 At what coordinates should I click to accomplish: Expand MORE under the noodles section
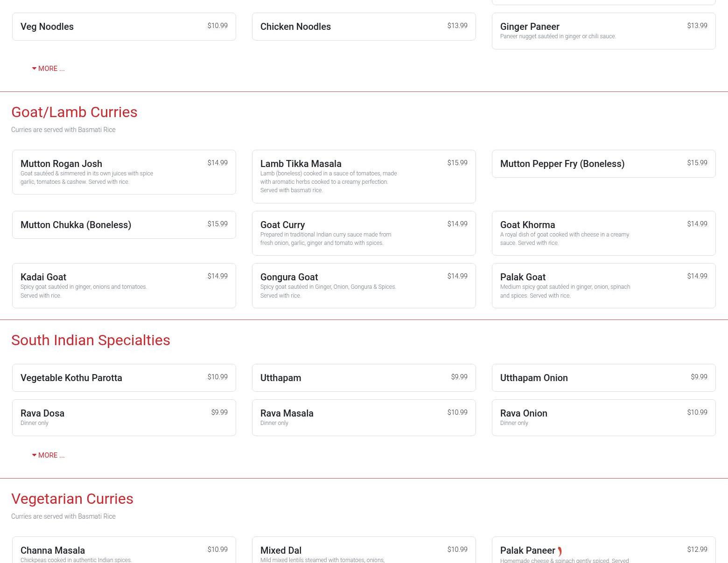coord(48,69)
